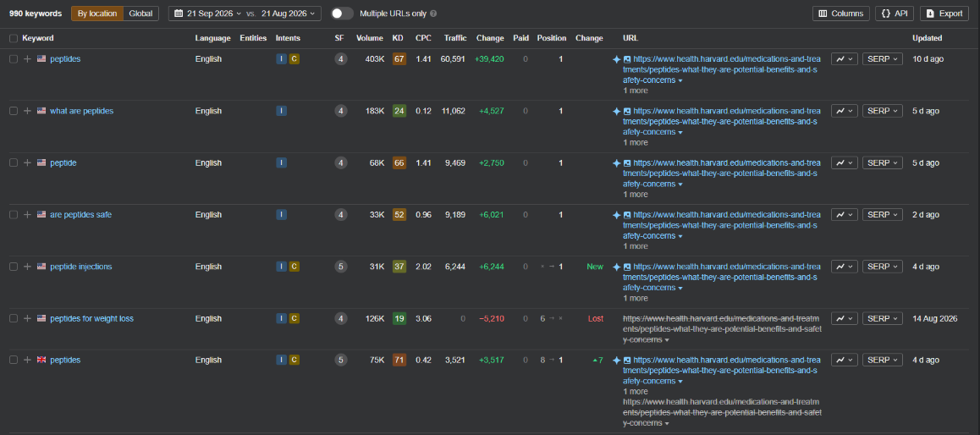This screenshot has width=980, height=435.
Task: Click plus icon beside 'peptides for weight loss'
Action: tap(27, 318)
